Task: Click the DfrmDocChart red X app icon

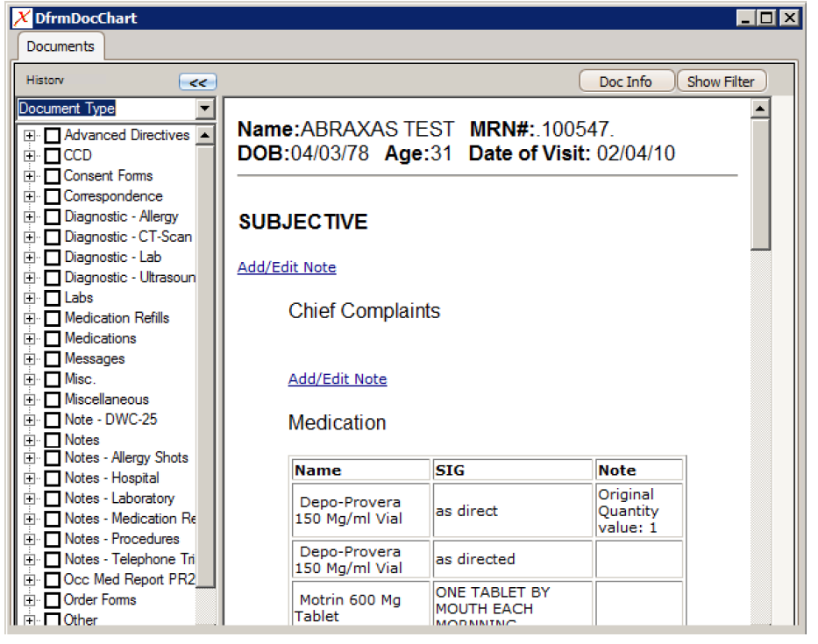Action: point(22,18)
